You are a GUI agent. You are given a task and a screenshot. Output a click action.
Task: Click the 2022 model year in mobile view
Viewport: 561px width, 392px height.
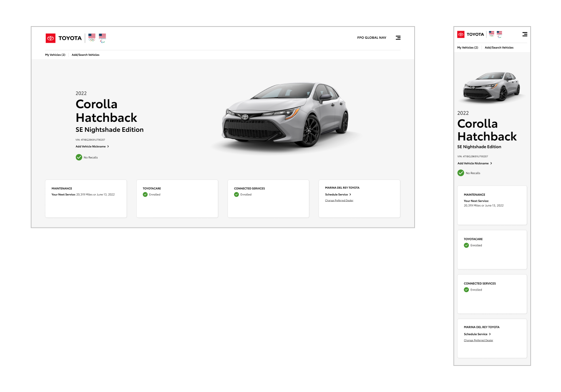point(463,113)
